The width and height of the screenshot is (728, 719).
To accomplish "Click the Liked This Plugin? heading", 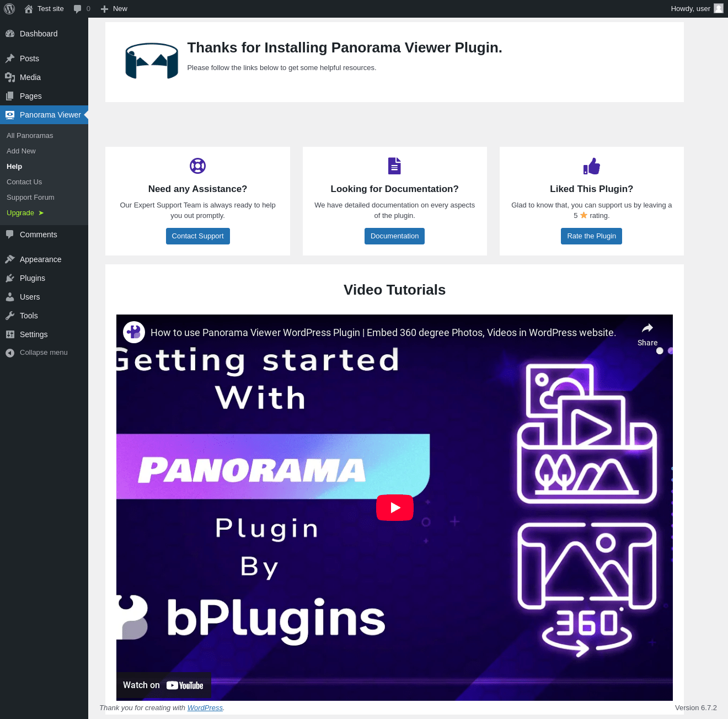I will point(591,189).
